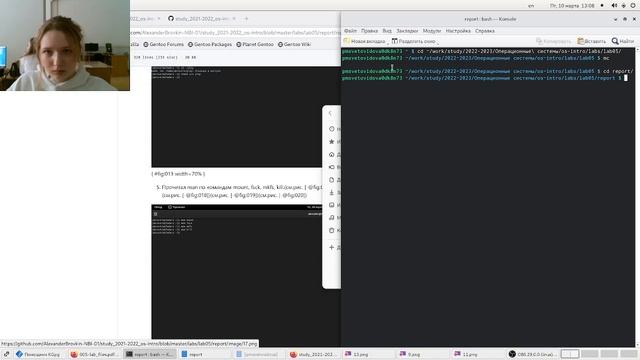Viewport: 640px width, 360px height.
Task: Open a new browser tab with plus button
Action: 246,19
